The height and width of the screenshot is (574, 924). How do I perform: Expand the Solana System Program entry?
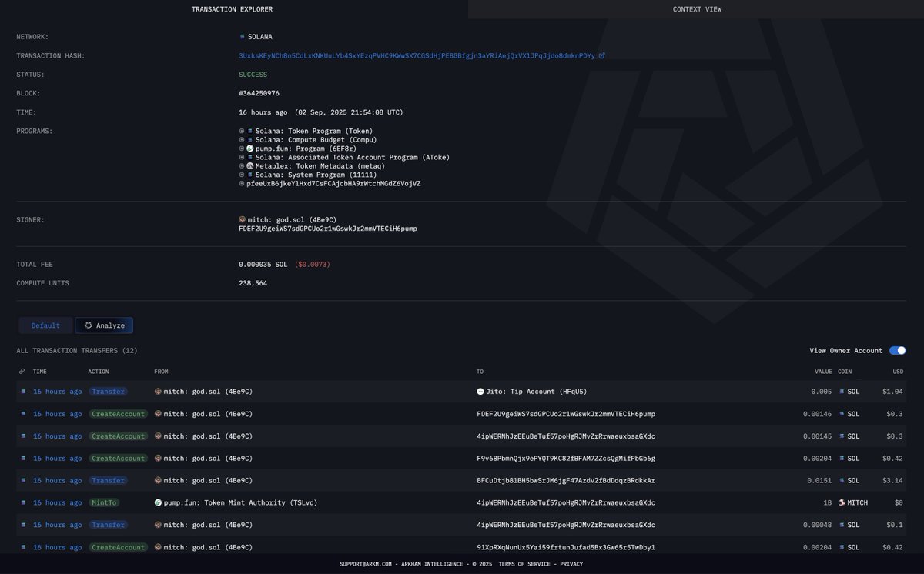242,175
